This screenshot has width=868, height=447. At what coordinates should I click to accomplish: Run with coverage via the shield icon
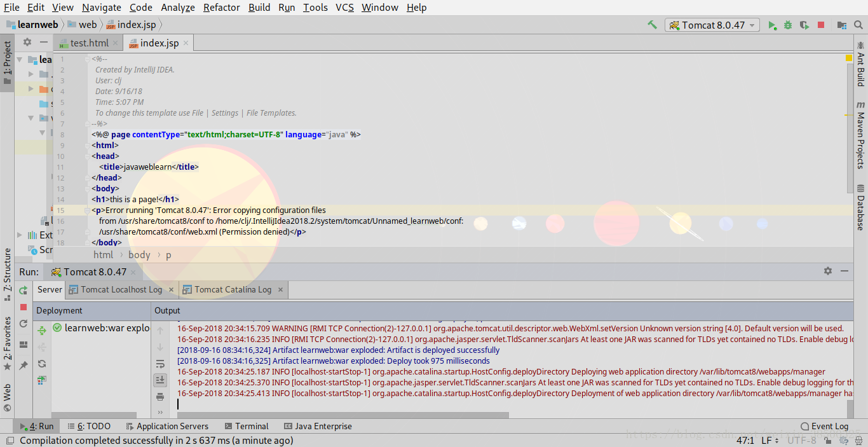[804, 25]
